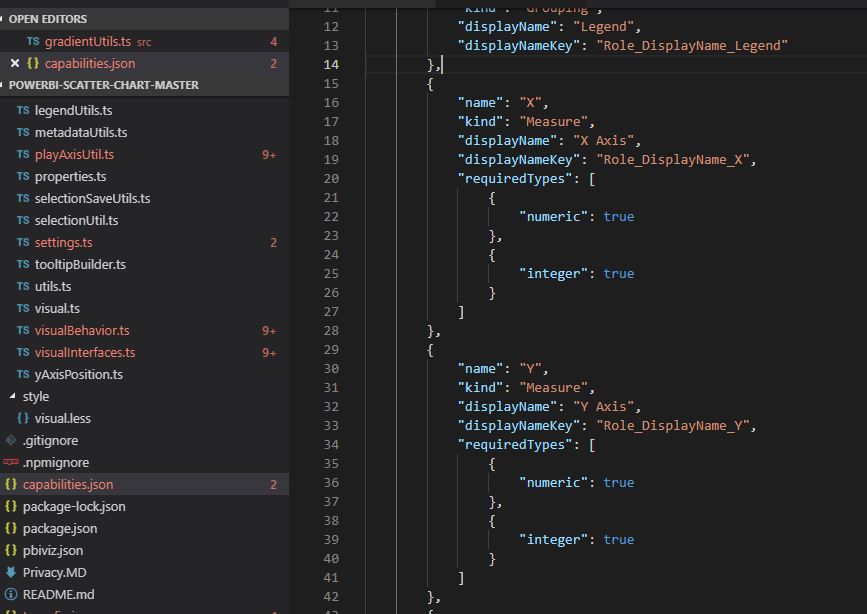Screen dimensions: 867x614
Task: Click the npm icon beside .npmignore
Action: [11, 462]
